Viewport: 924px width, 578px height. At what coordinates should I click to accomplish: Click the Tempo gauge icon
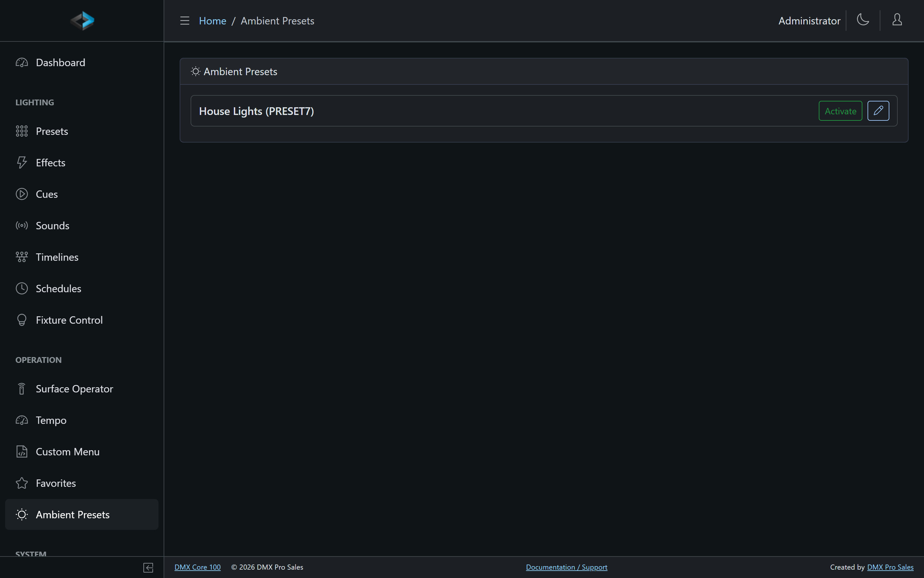pos(22,421)
